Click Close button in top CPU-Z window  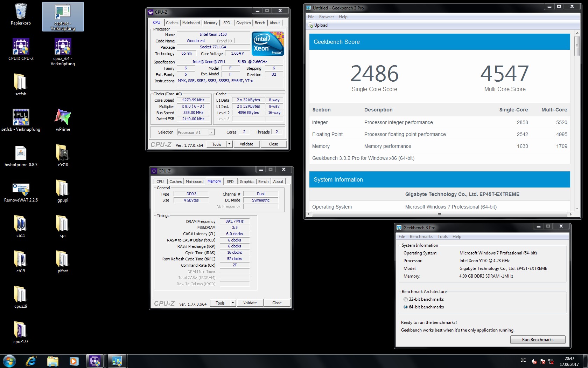[273, 144]
